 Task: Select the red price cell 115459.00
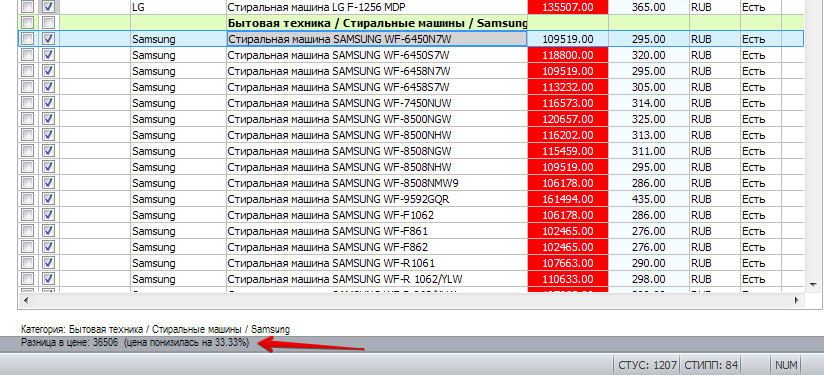coord(568,151)
